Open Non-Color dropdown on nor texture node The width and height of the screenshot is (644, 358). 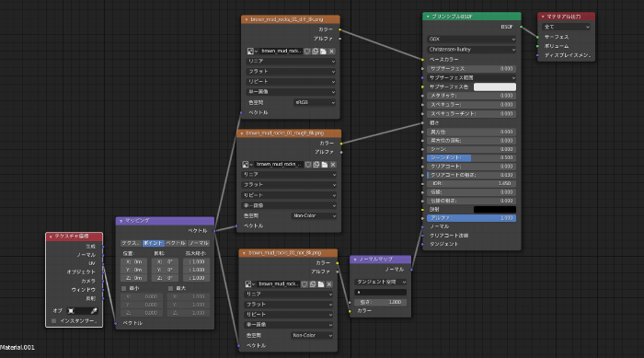tap(312, 335)
